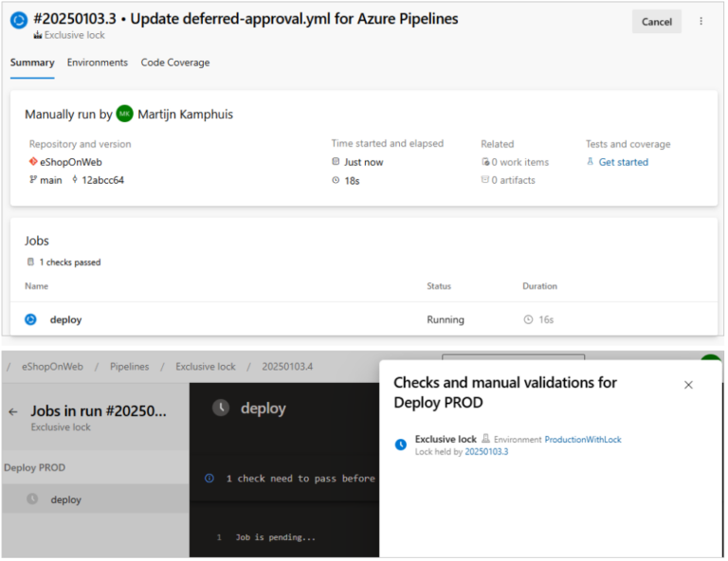Click the clock icon next to 18s elapsed

tap(336, 180)
